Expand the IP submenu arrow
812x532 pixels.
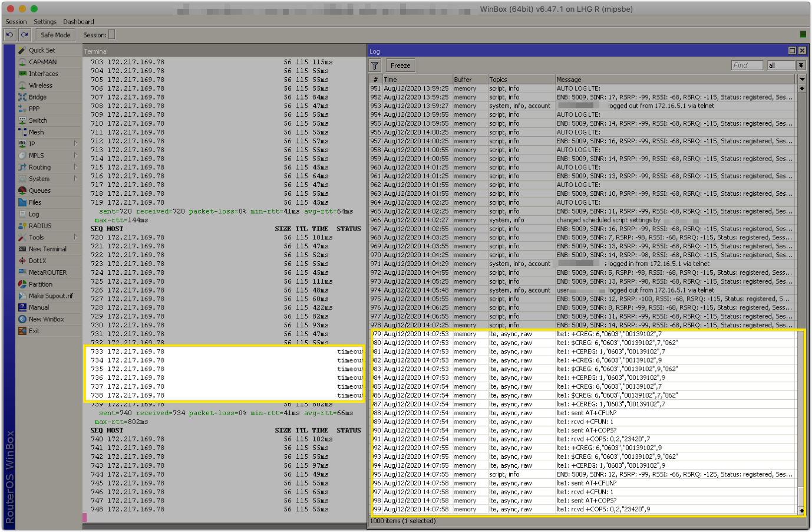click(x=76, y=143)
